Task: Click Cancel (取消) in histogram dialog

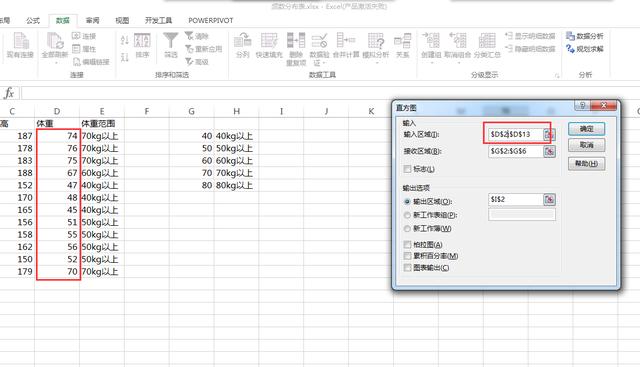Action: [587, 145]
